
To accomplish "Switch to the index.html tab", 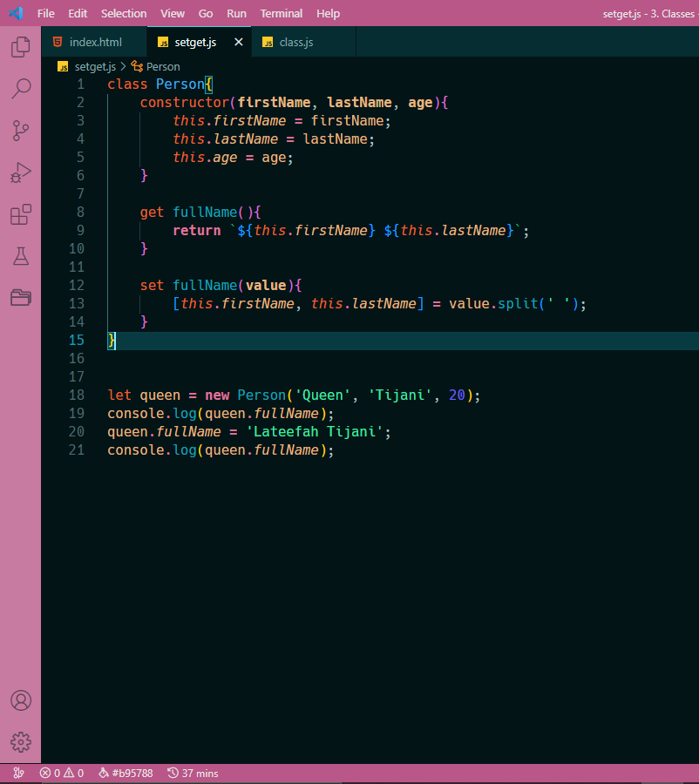I will coord(95,42).
